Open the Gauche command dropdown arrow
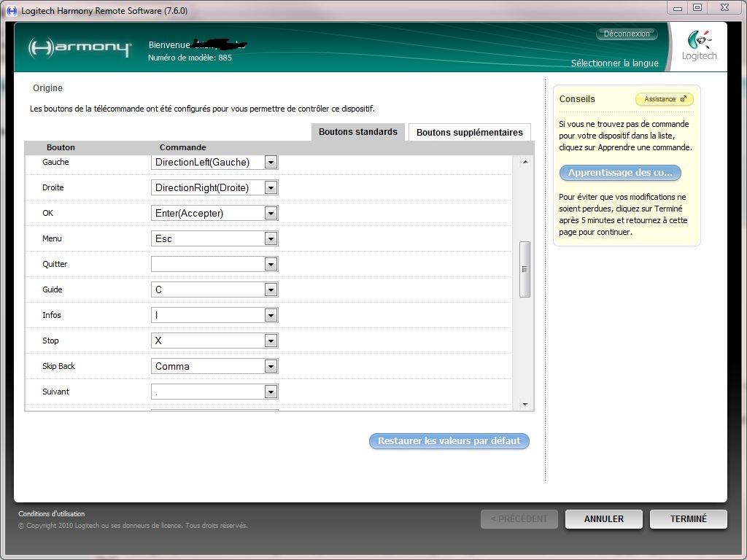The image size is (747, 560). tap(271, 163)
